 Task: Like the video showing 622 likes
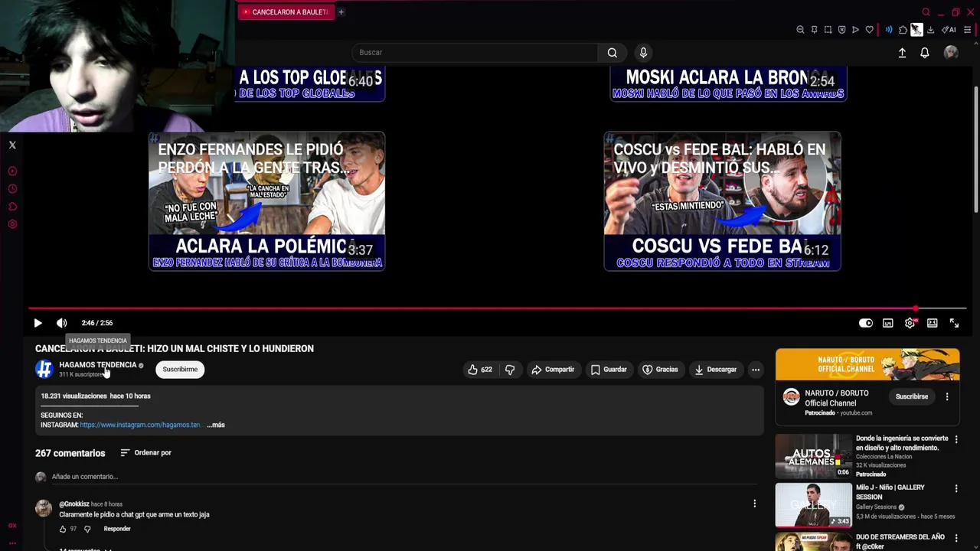480,370
